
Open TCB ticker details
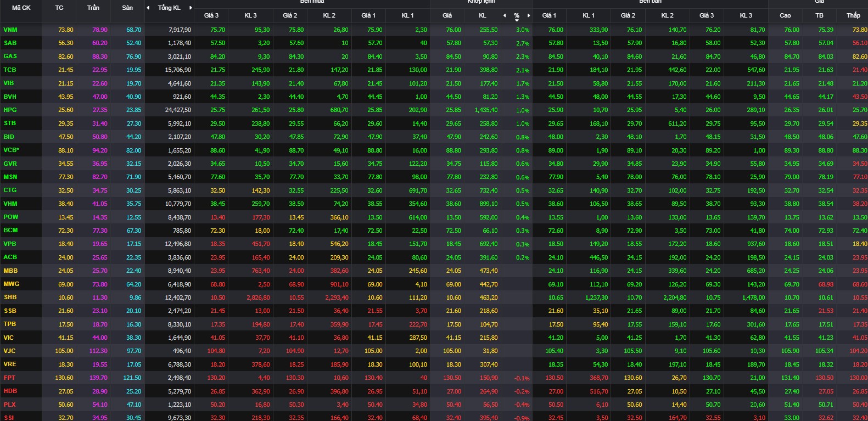point(10,70)
